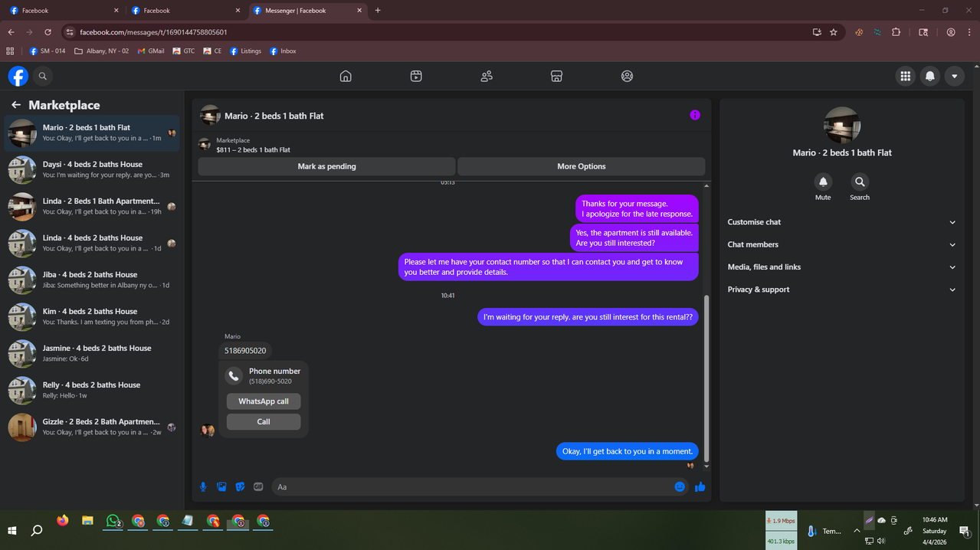Click the address bar URL
The height and width of the screenshot is (550, 980).
click(153, 32)
